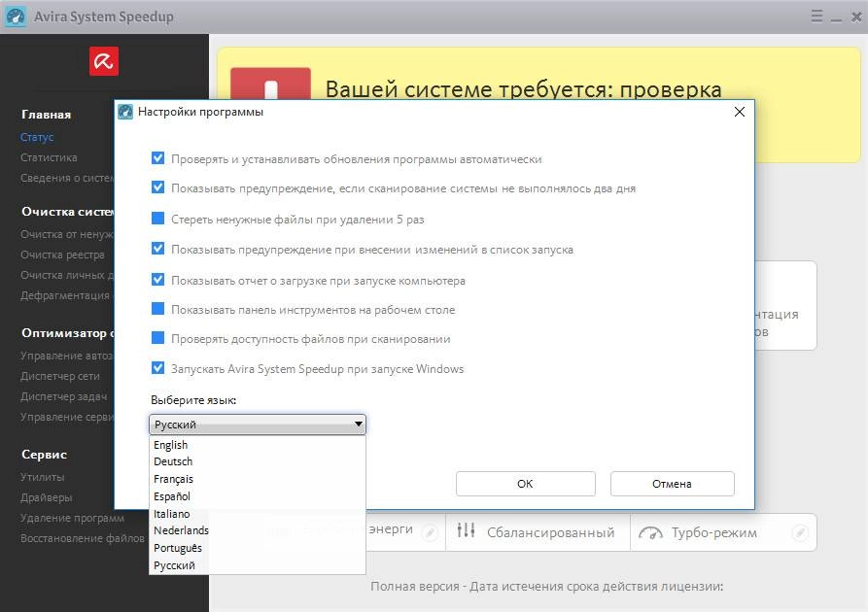Open Управление сервисами sidebar item

click(67, 417)
